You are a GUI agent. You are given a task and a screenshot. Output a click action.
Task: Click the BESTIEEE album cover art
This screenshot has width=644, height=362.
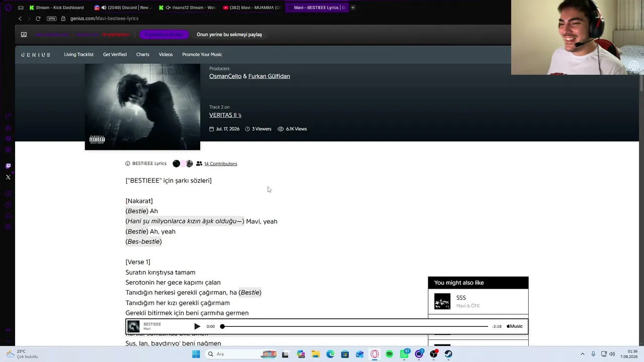pyautogui.click(x=142, y=107)
